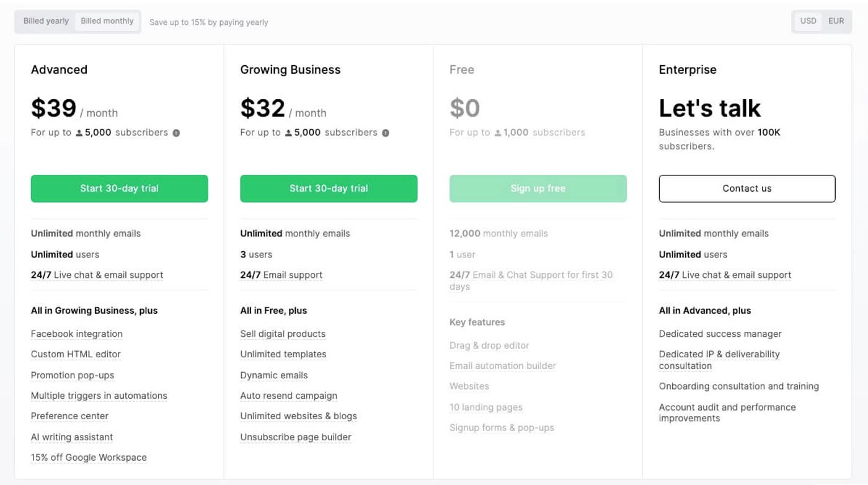Screen dimensions: 868x485
Task: Click Promotion pop-ups feature
Action: pyautogui.click(x=73, y=375)
